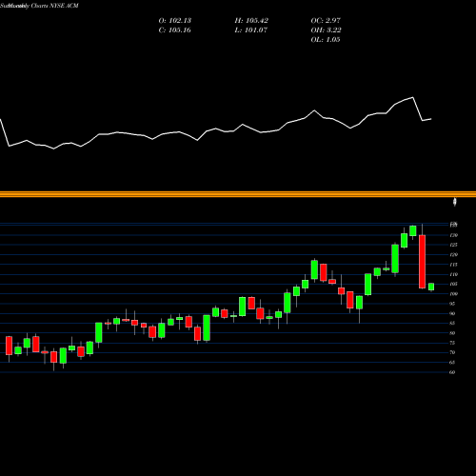Click the 65 price axis label
Screen dimensions: 476x476
click(452, 362)
